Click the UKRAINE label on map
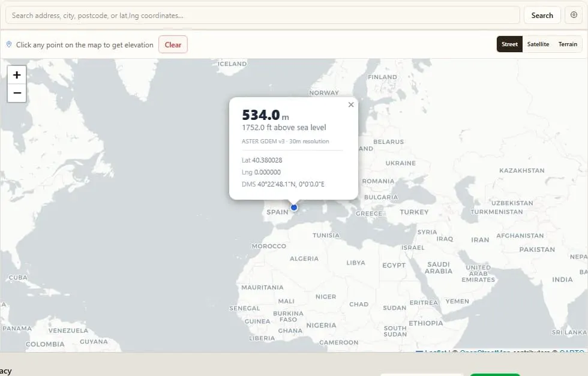 coord(401,164)
